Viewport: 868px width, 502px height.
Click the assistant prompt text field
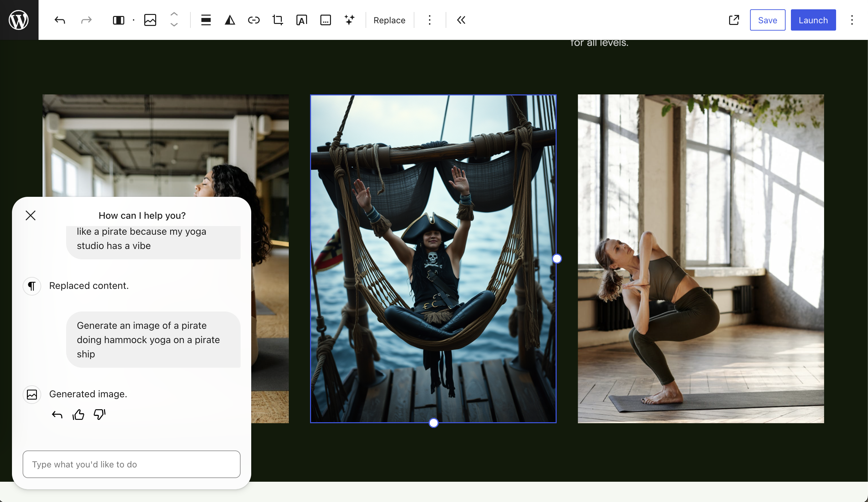(x=132, y=464)
